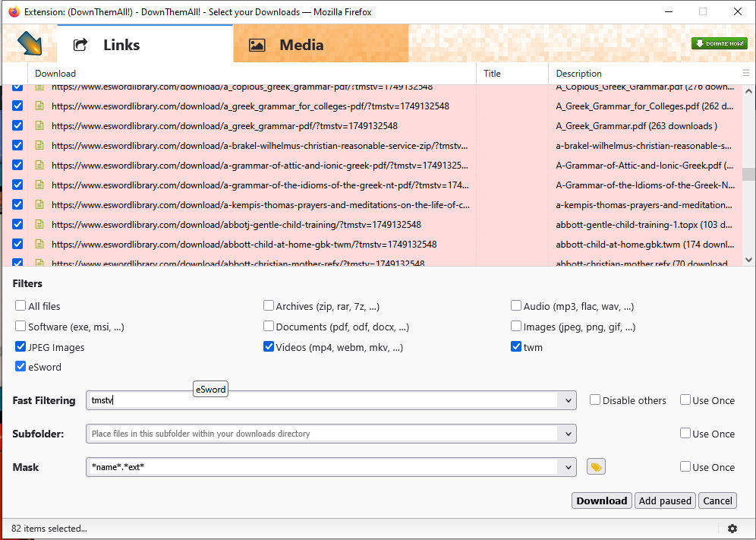The image size is (756, 540).
Task: Click file icon of a-kempis-thomas row
Action: 39,204
